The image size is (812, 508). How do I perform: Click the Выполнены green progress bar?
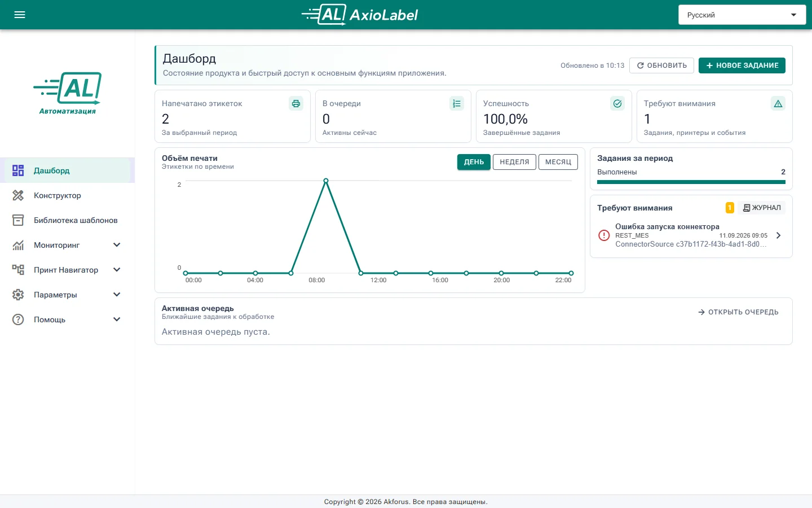(691, 182)
